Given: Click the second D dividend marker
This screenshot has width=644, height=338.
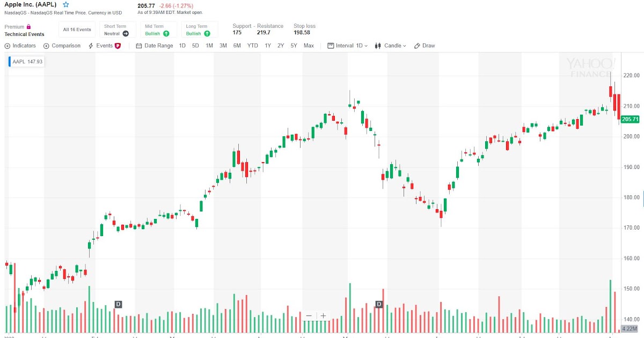Looking at the screenshot, I should [378, 304].
